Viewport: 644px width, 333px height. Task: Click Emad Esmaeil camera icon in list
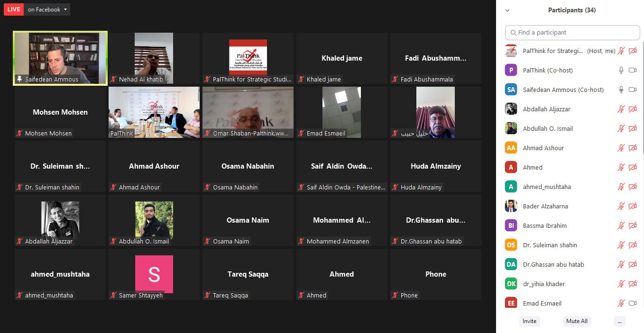pos(632,303)
